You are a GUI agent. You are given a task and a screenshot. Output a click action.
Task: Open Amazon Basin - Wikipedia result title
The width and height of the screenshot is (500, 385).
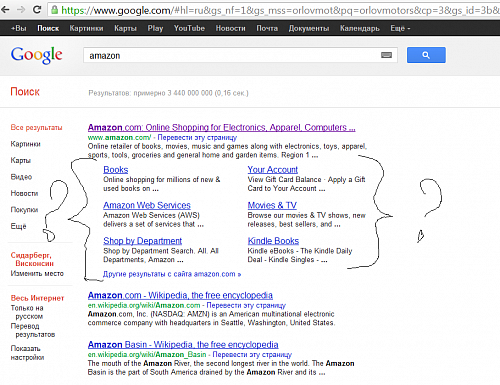pos(183,344)
